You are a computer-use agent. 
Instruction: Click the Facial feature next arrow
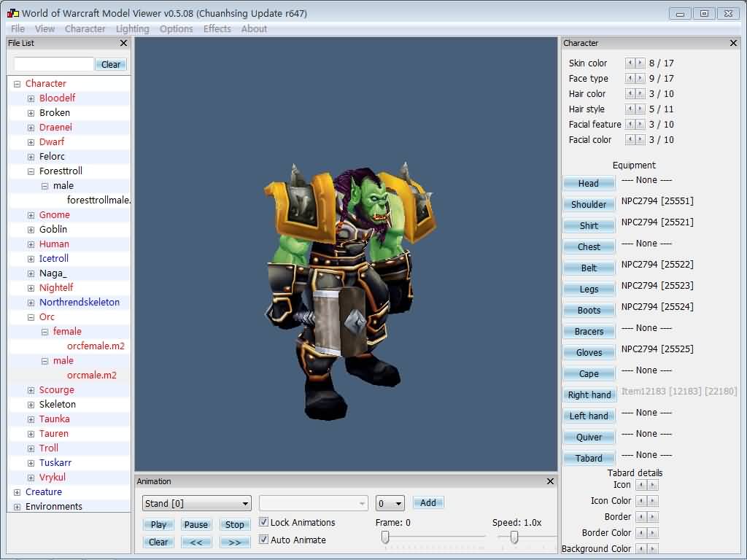pos(640,124)
